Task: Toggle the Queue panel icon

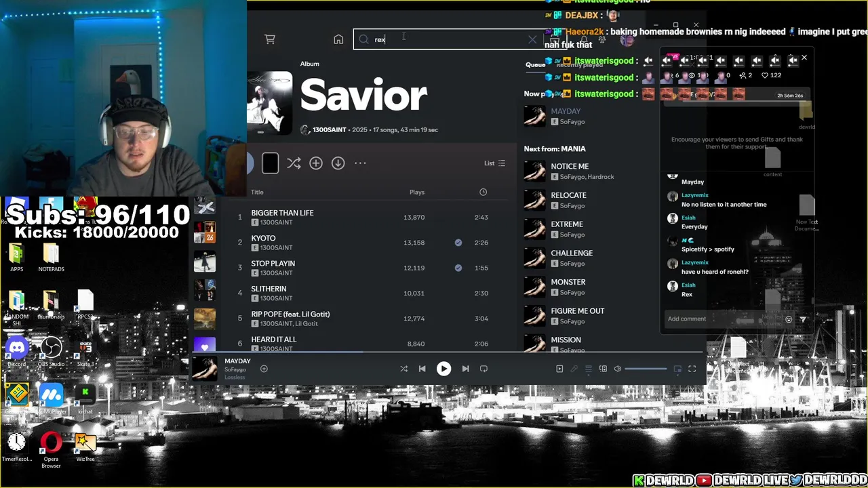Action: [x=589, y=369]
